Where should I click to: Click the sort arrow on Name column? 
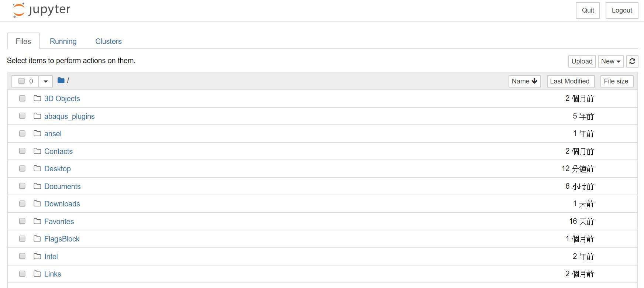534,81
